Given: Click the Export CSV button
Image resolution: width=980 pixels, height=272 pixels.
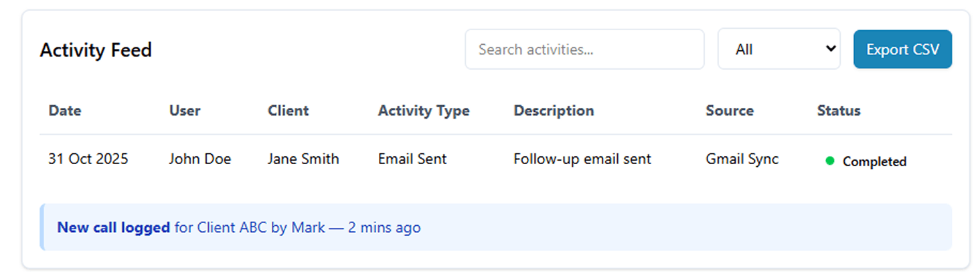Looking at the screenshot, I should click(x=902, y=49).
